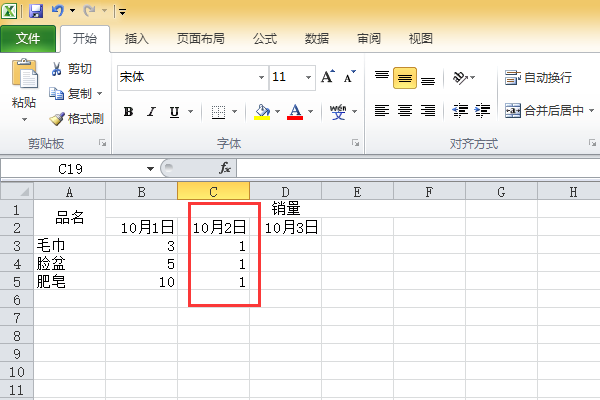Expand the name box dropdown arrow
Image resolution: width=600 pixels, height=400 pixels.
(150, 168)
